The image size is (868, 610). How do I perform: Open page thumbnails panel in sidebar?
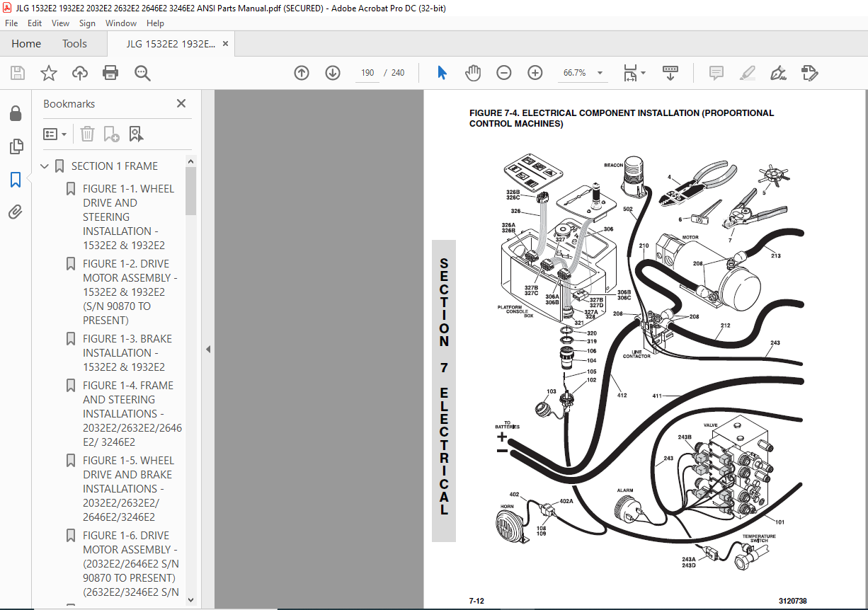click(16, 146)
